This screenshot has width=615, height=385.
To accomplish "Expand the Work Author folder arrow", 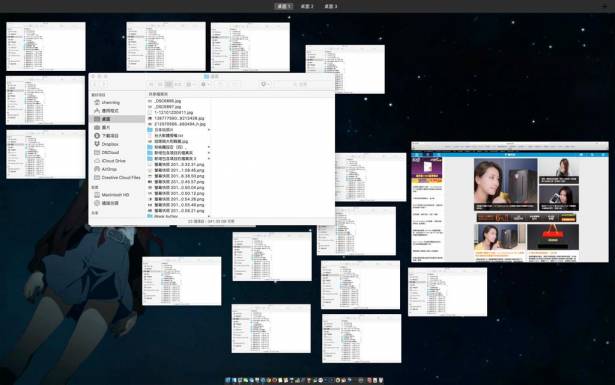I will pyautogui.click(x=209, y=216).
